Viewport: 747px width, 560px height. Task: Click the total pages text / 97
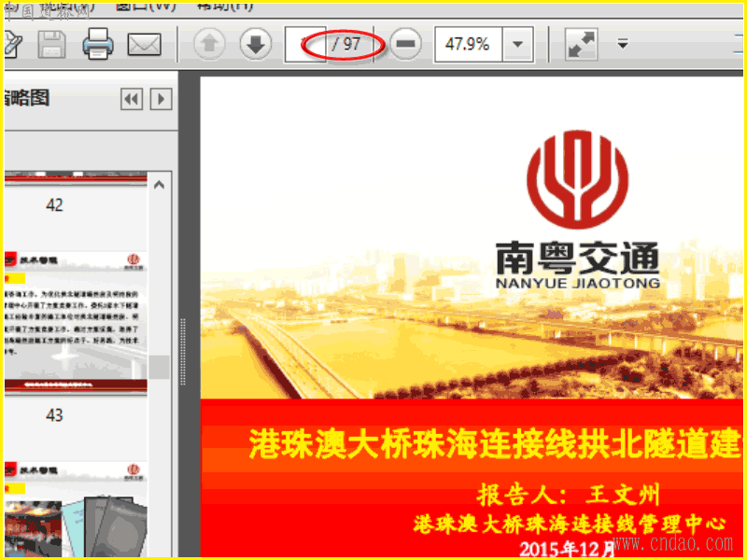(x=346, y=44)
